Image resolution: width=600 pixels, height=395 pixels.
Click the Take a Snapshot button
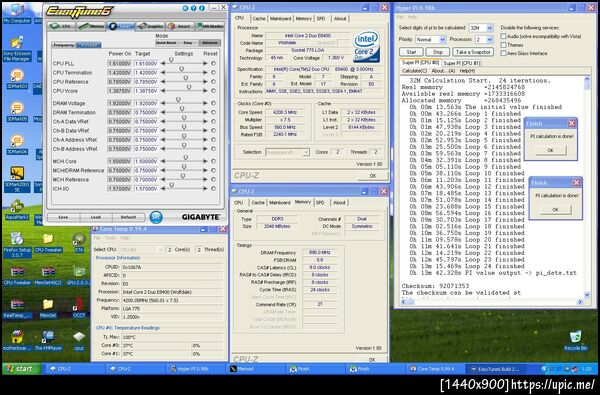click(473, 52)
